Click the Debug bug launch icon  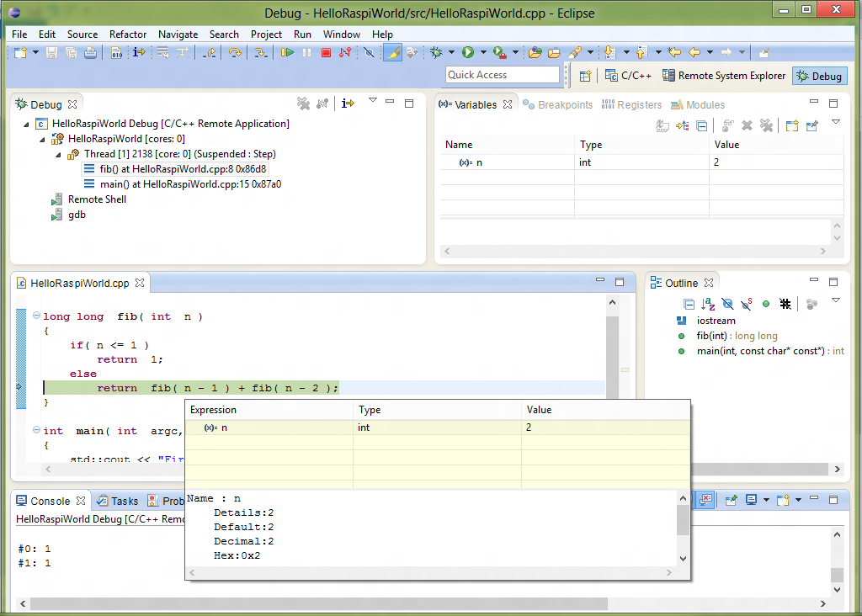[x=437, y=52]
